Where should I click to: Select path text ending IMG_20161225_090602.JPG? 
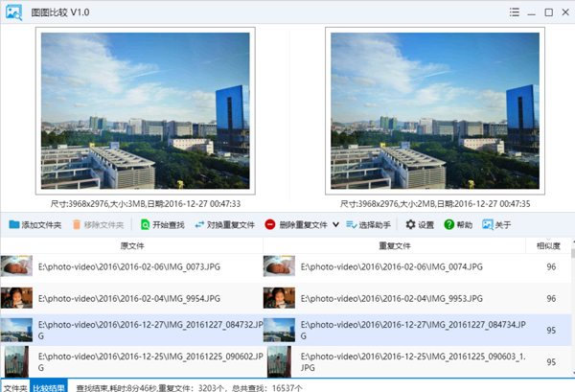(150, 362)
